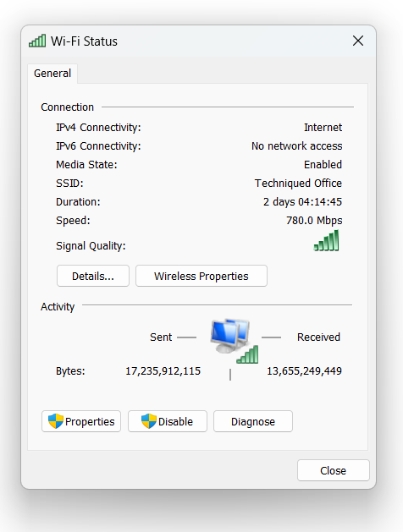Screen dimensions: 403x532
Task: Click the IPv4 value Internet
Action: point(323,128)
